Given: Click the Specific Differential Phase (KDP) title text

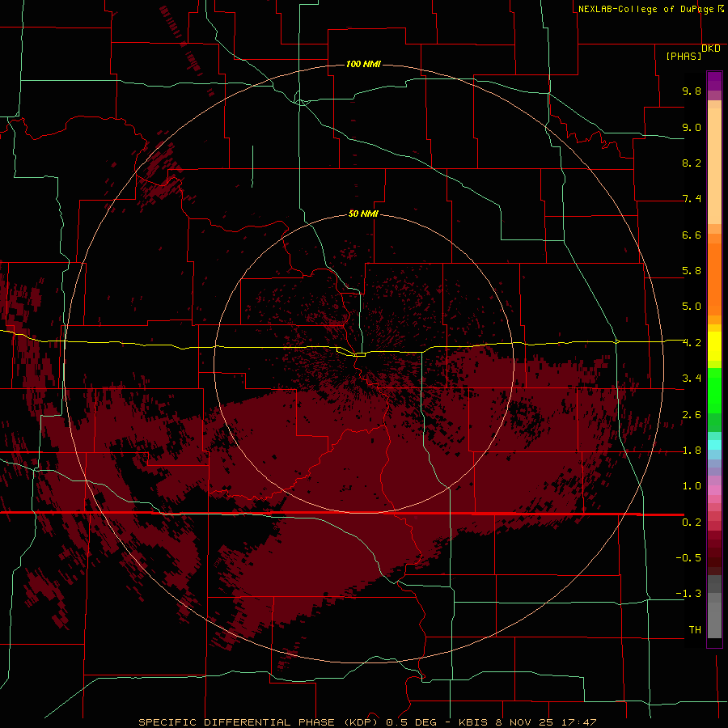Looking at the screenshot, I should coord(260,722).
